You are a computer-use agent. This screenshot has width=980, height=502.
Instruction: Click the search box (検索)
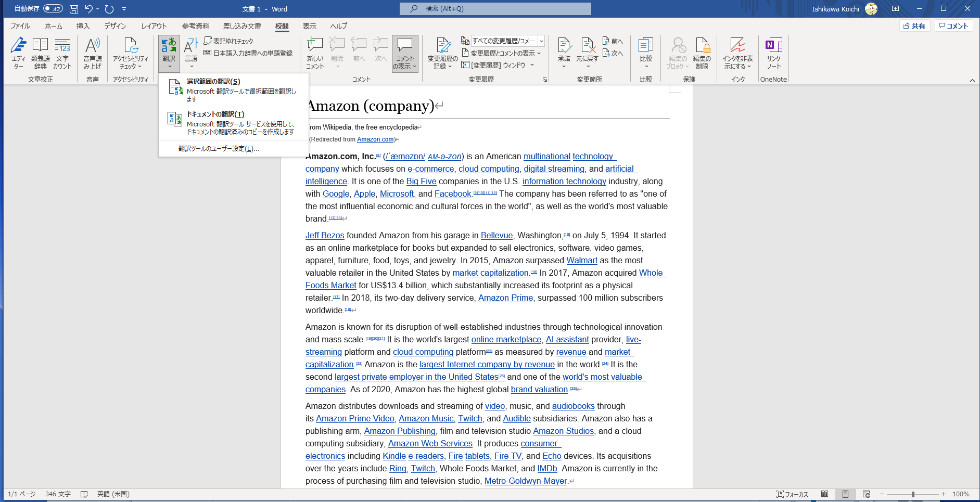pyautogui.click(x=495, y=9)
